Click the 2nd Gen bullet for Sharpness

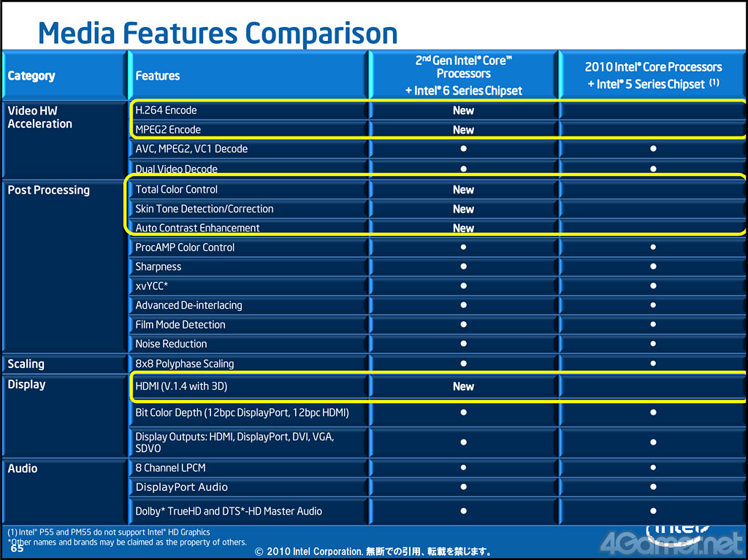point(463,266)
